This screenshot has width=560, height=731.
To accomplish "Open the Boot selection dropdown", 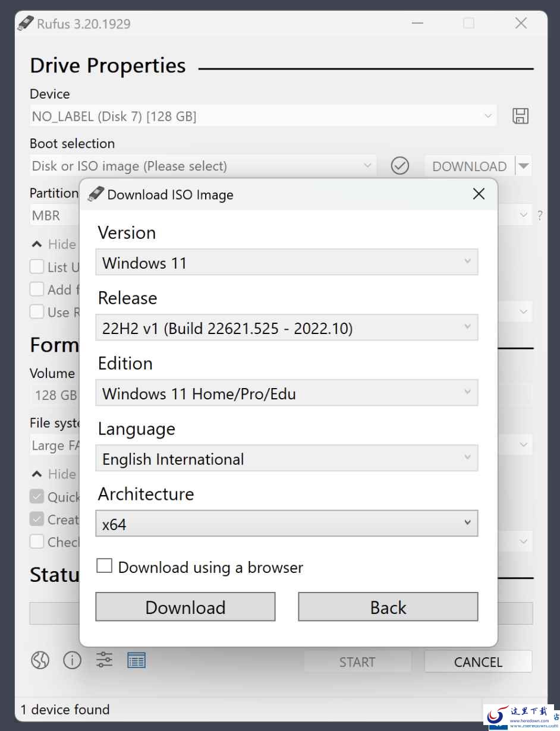I will coord(203,166).
